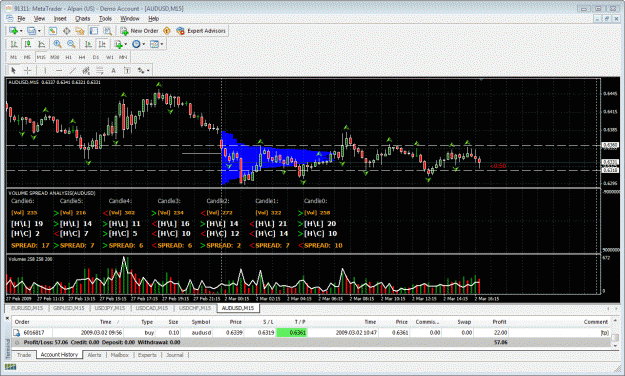Open the Tools menu
Screen dimensions: 625x376
pyautogui.click(x=105, y=18)
